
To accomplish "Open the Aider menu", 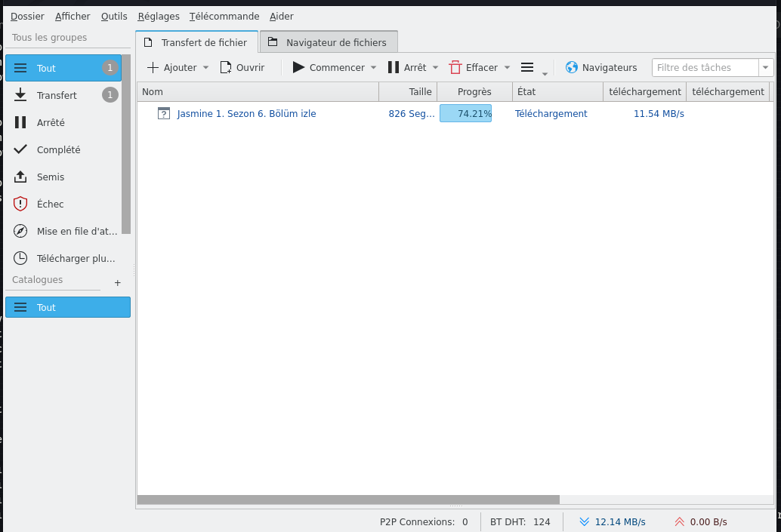I will click(x=282, y=16).
